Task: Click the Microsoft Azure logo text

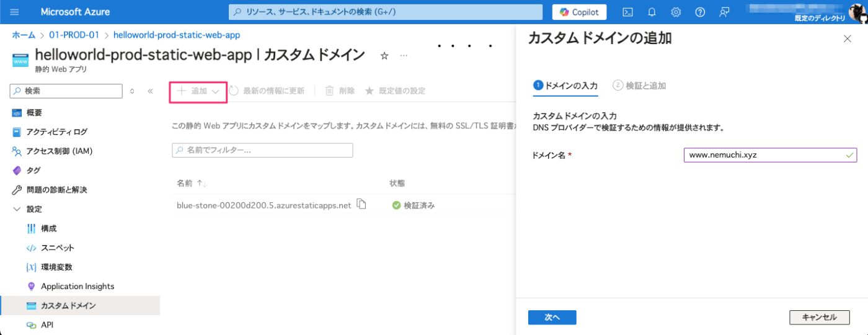Action: point(75,12)
